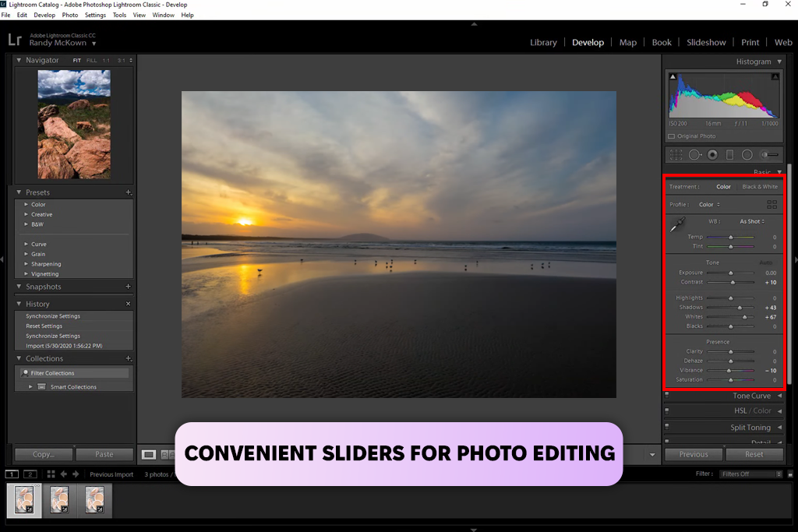The height and width of the screenshot is (532, 798).
Task: Open the Profile Browser grid icon
Action: 772,204
